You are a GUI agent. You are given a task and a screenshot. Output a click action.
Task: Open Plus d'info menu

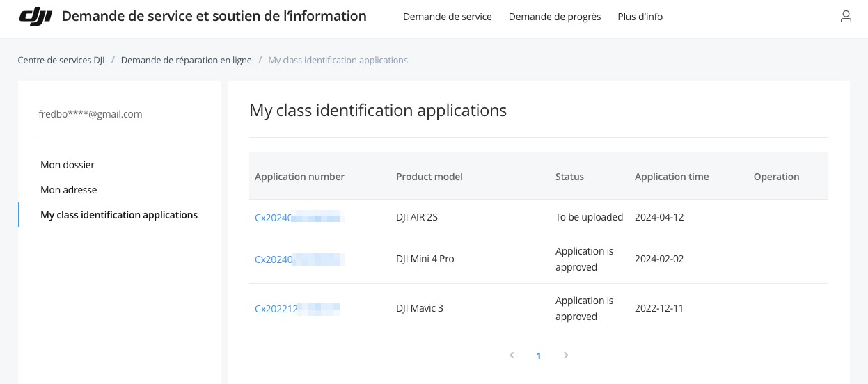pyautogui.click(x=640, y=17)
